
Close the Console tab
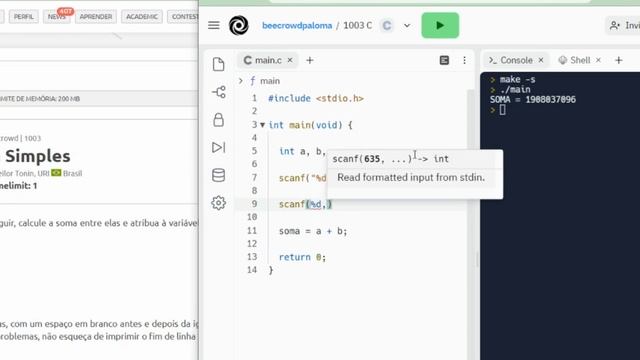tap(541, 60)
